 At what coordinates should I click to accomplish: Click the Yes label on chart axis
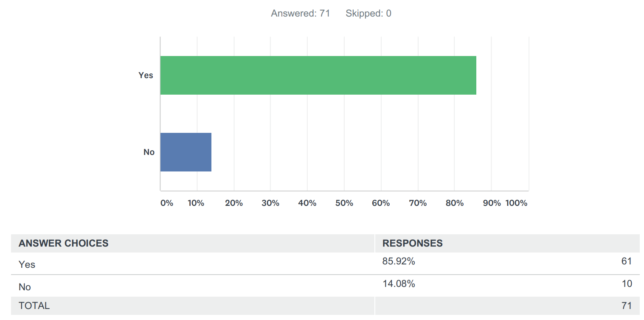point(146,75)
